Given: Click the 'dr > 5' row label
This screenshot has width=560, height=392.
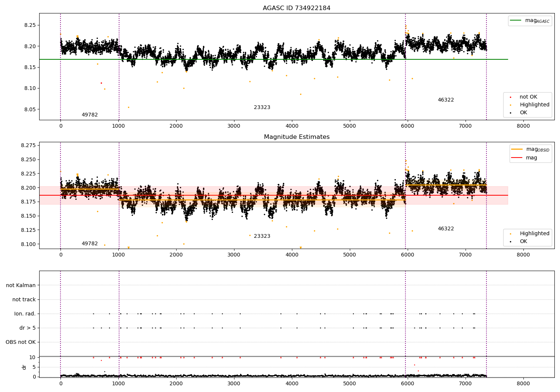Looking at the screenshot, I should (28, 328).
